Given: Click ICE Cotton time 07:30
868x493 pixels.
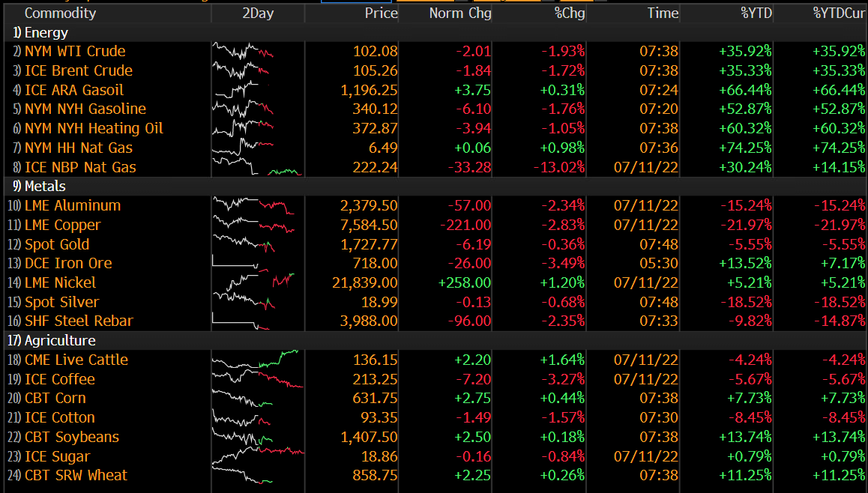Looking at the screenshot, I should [659, 418].
